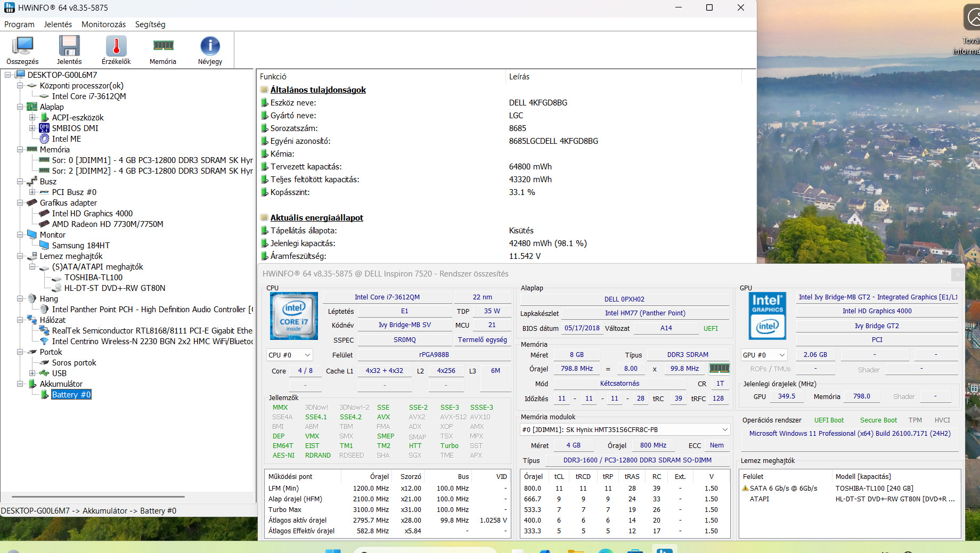Collapse the Hálózat node
This screenshot has height=553, width=980.
[x=20, y=320]
